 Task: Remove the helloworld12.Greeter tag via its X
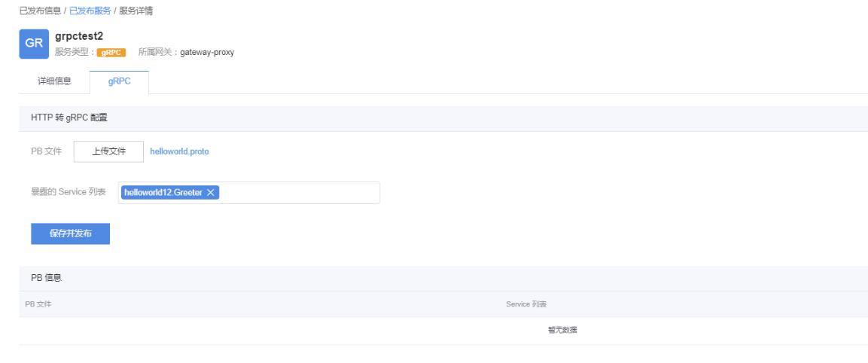[211, 193]
